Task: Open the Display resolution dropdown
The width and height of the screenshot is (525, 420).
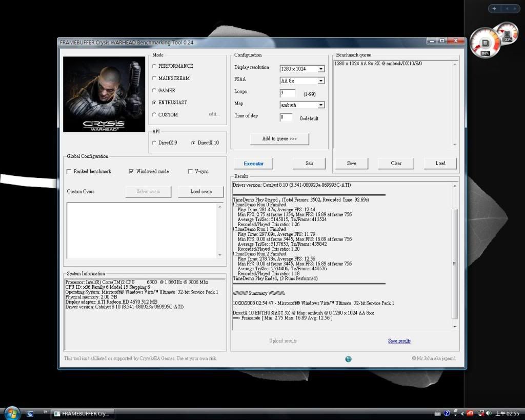Action: pyautogui.click(x=321, y=69)
